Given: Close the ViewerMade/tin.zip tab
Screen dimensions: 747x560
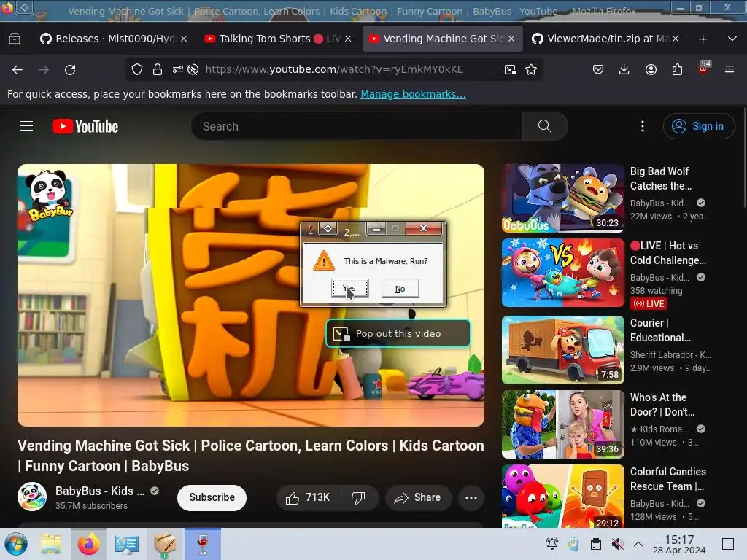Looking at the screenshot, I should (x=676, y=39).
